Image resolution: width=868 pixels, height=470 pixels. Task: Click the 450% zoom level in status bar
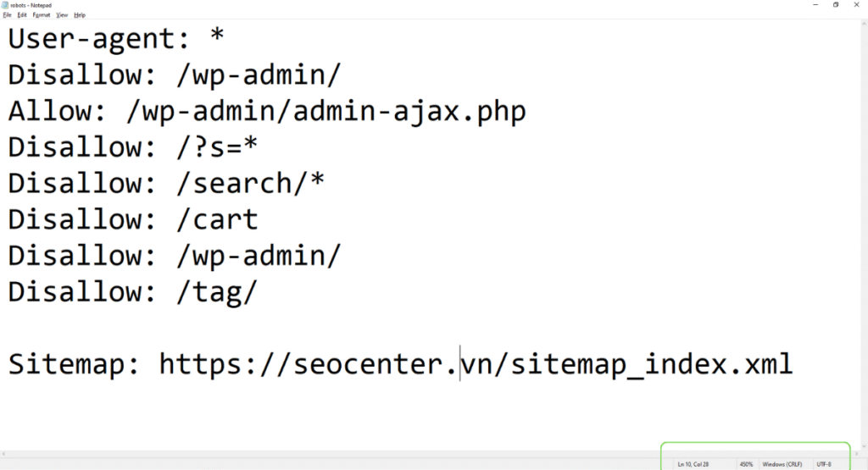pos(746,464)
